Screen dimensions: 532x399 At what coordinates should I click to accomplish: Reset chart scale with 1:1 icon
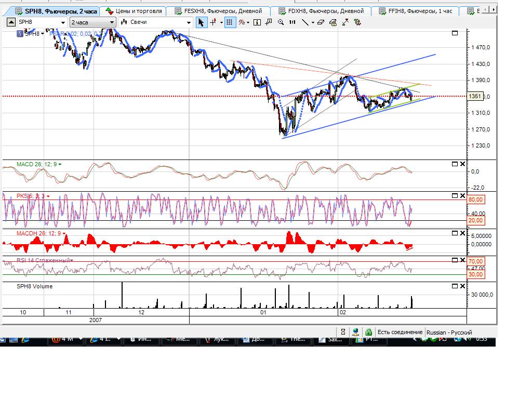coord(292,22)
